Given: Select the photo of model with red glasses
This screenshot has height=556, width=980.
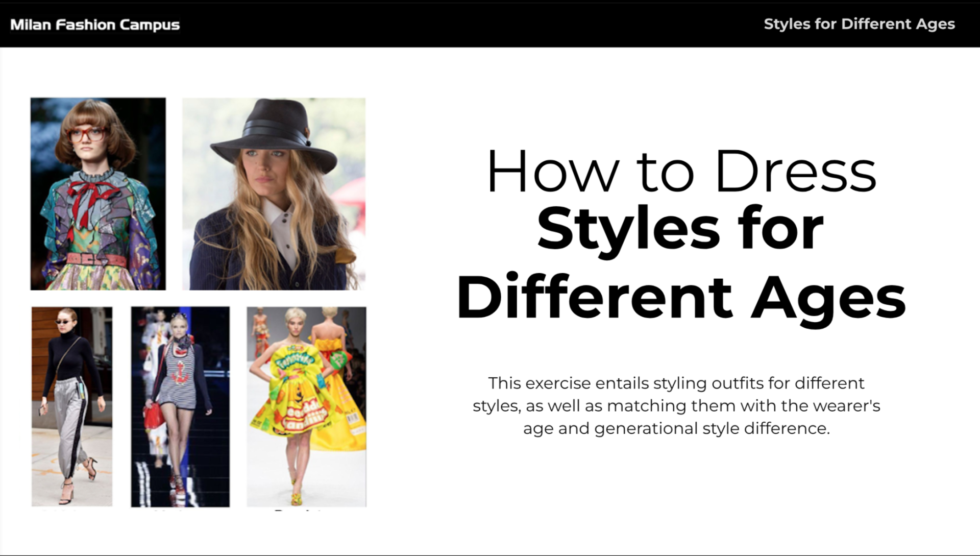Looking at the screenshot, I should [x=98, y=194].
